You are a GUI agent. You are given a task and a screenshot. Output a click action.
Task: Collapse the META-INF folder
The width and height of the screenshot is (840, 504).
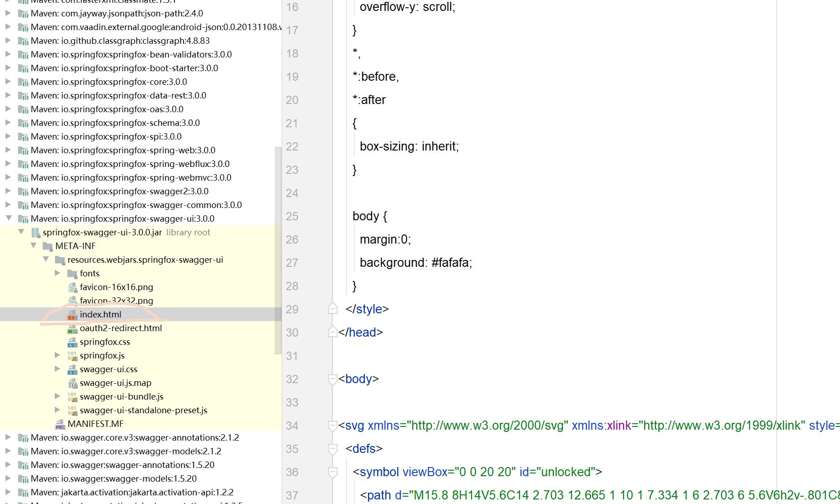tap(33, 245)
